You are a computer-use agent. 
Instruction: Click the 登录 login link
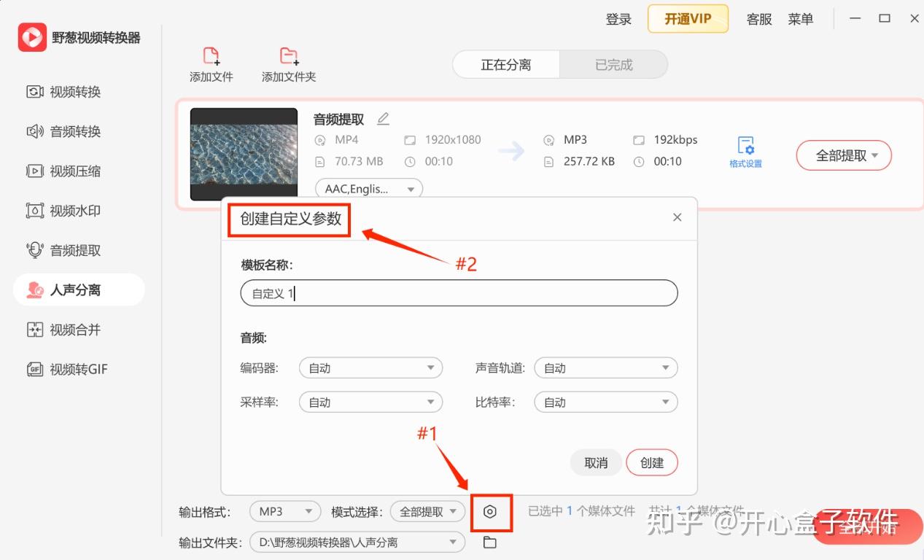(x=618, y=19)
